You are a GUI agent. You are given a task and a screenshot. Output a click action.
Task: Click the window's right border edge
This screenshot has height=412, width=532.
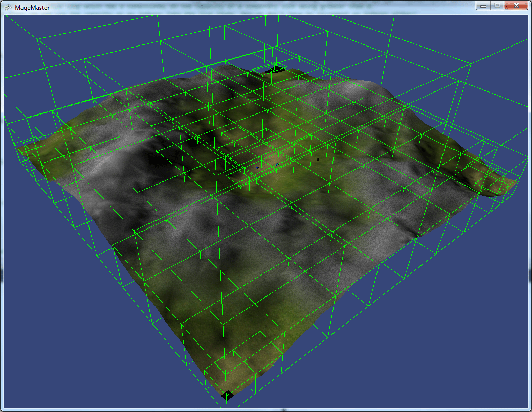coord(529,204)
